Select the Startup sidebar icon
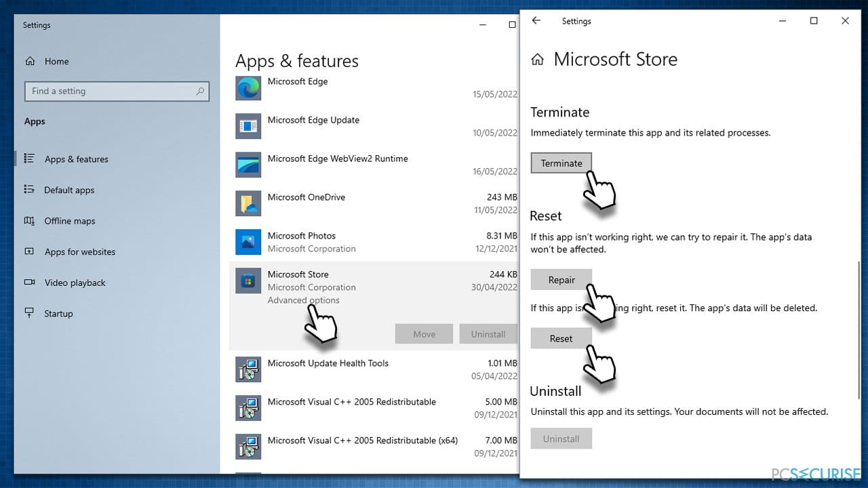The height and width of the screenshot is (488, 868). 29,313
